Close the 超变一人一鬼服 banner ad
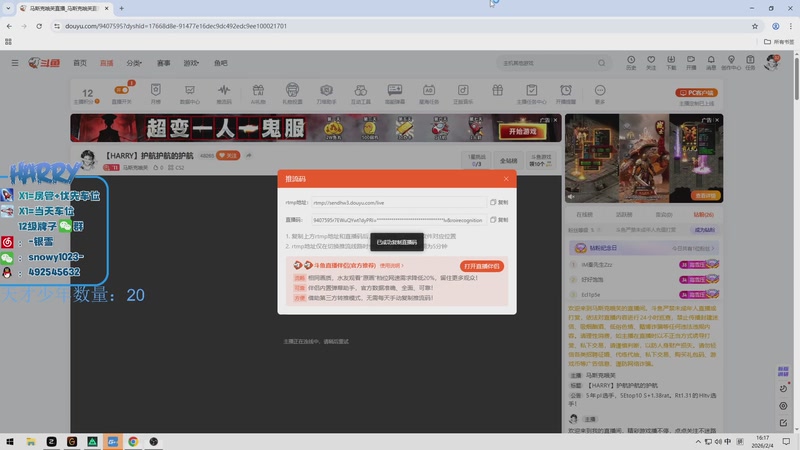 pyautogui.click(x=556, y=120)
